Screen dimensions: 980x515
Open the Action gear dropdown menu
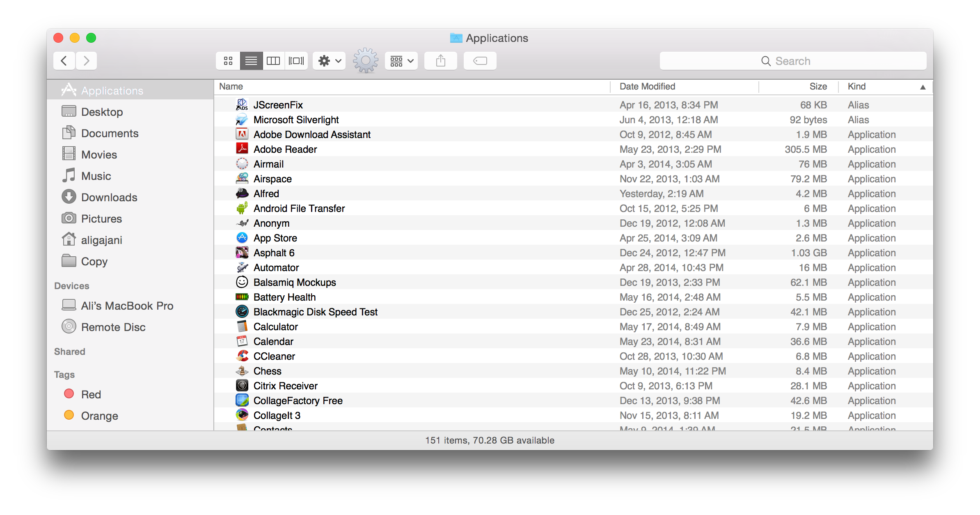click(330, 61)
